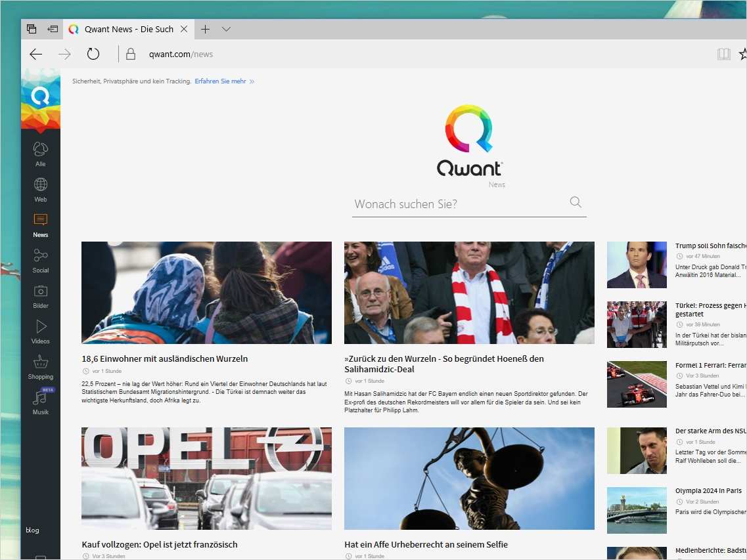
Task: Reload the page with refresh button
Action: [x=93, y=54]
